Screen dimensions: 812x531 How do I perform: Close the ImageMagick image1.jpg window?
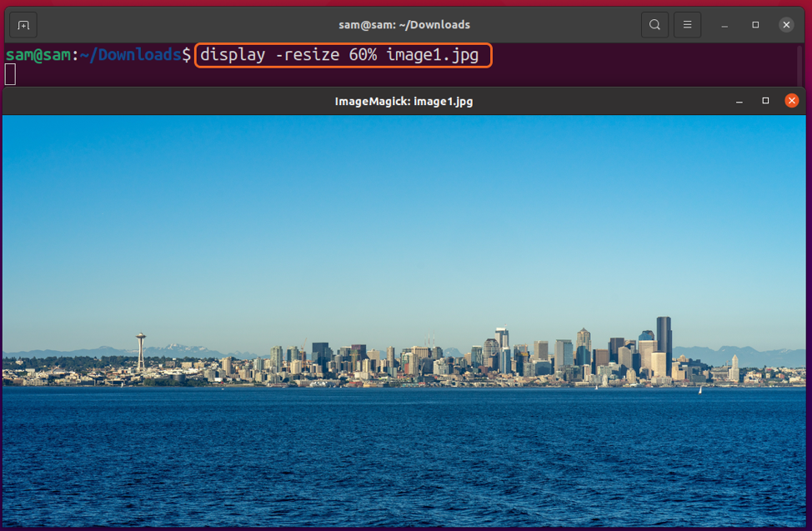791,101
